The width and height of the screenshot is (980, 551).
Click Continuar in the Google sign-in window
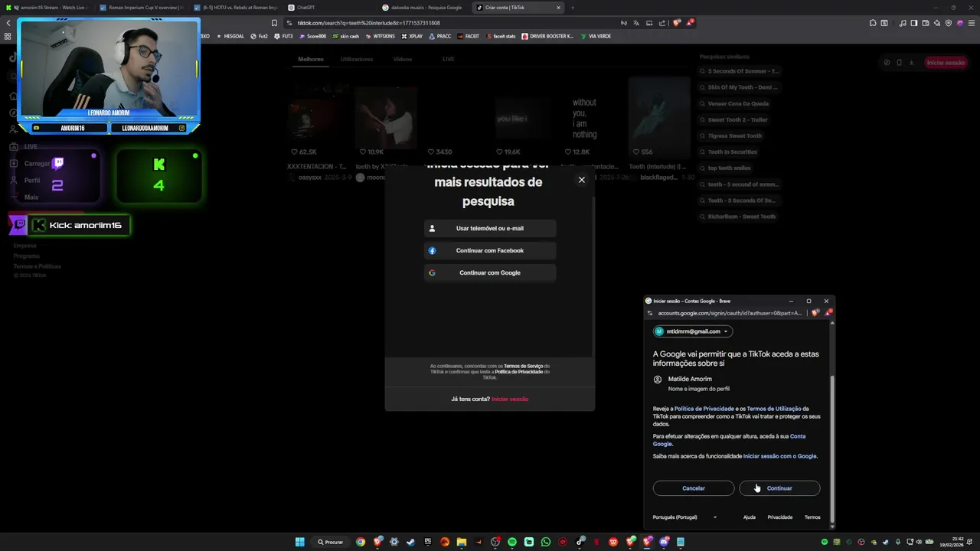pos(779,488)
